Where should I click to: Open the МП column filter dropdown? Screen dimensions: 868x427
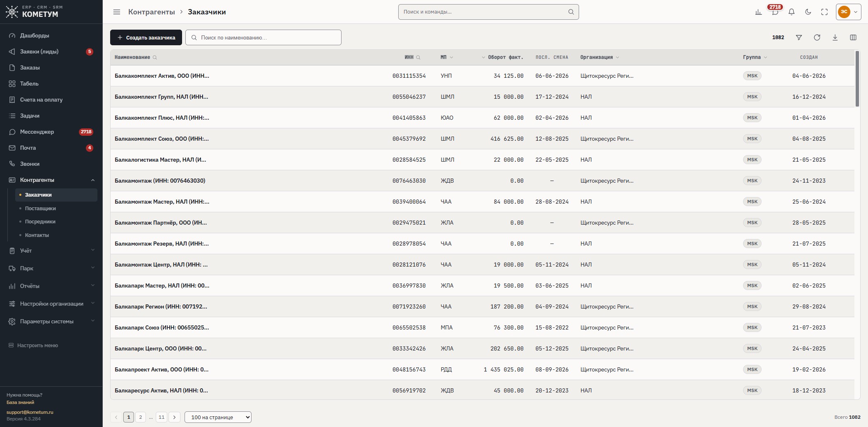click(x=451, y=58)
